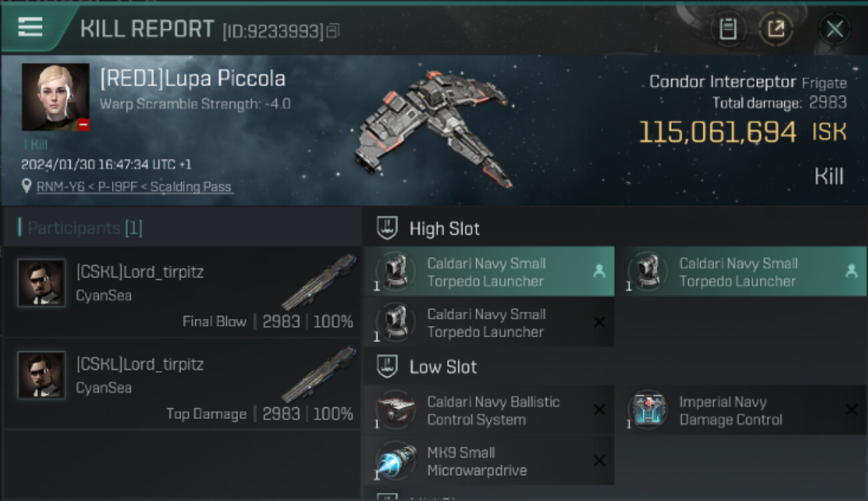Screen dimensions: 868x501
Task: Select the Participants [1] tab header
Action: 85,228
